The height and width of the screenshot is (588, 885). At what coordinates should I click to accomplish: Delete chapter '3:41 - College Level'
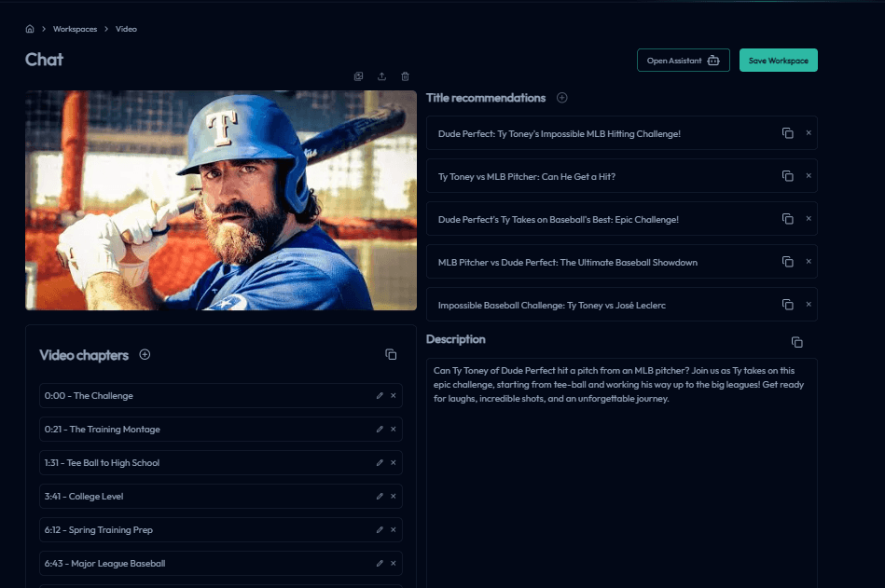click(x=394, y=496)
